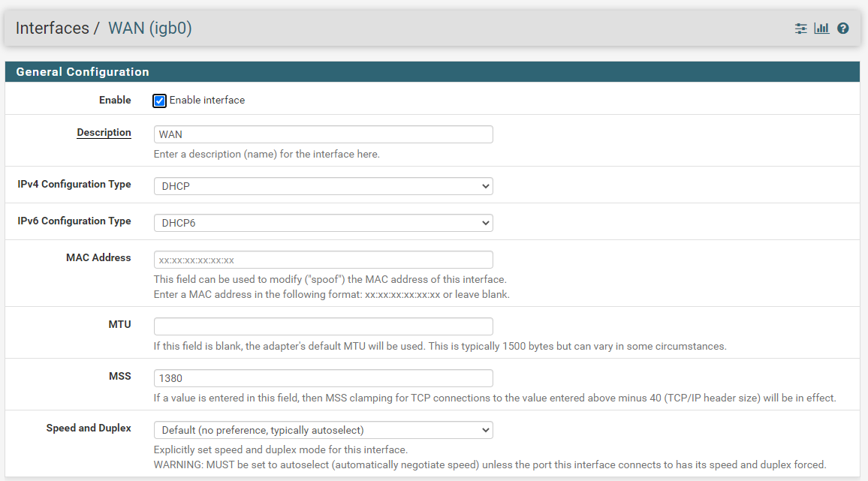Select the MSS field showing 1380

(x=323, y=378)
